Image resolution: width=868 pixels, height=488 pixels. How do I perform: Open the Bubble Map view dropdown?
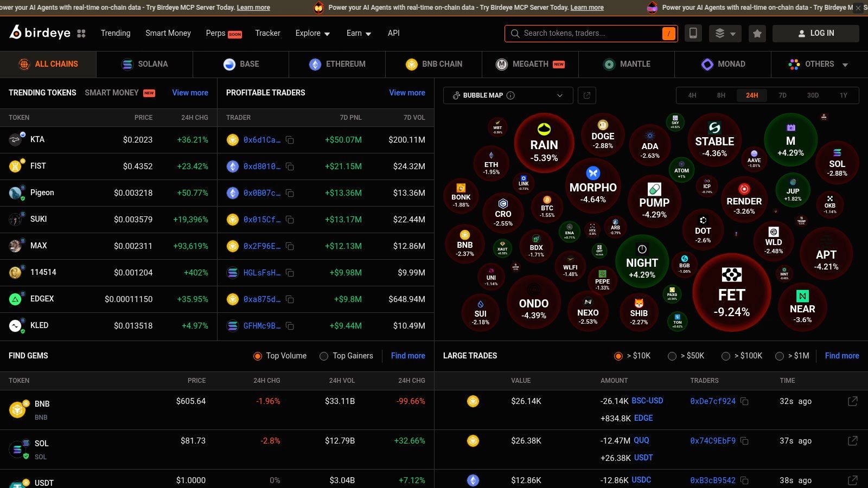tap(508, 95)
